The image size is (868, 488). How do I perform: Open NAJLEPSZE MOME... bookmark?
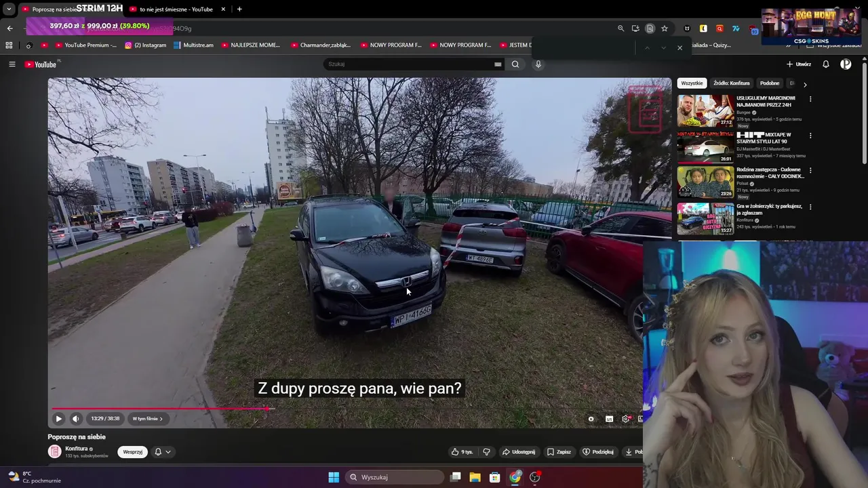pos(250,45)
